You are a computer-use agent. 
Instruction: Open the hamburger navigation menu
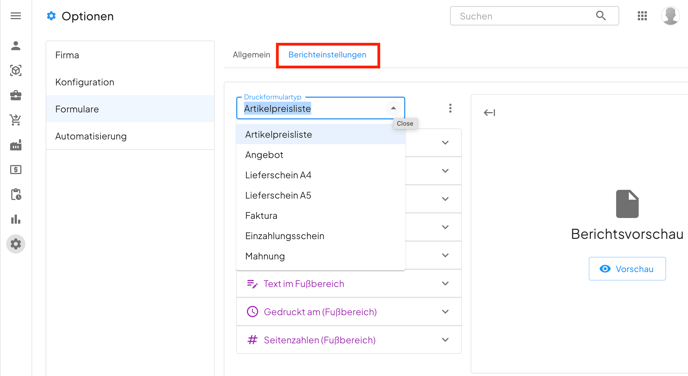point(16,16)
